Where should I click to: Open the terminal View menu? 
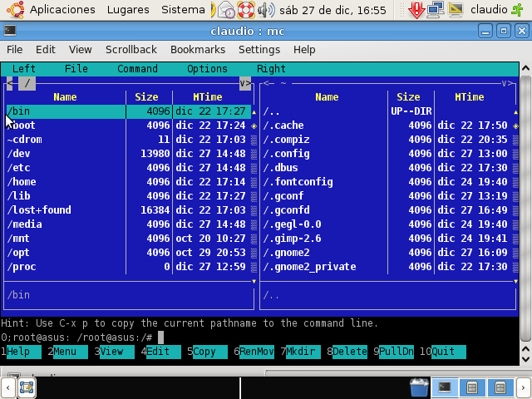click(x=81, y=50)
